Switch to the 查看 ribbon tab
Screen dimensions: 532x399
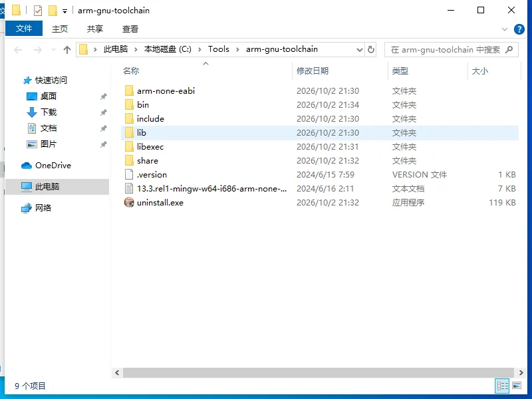pyautogui.click(x=130, y=29)
